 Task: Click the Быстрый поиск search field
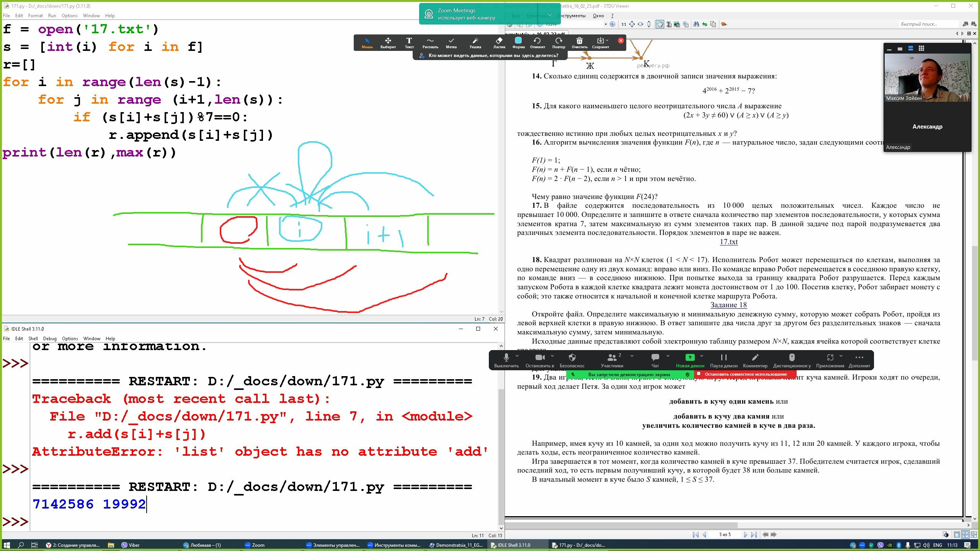click(929, 24)
